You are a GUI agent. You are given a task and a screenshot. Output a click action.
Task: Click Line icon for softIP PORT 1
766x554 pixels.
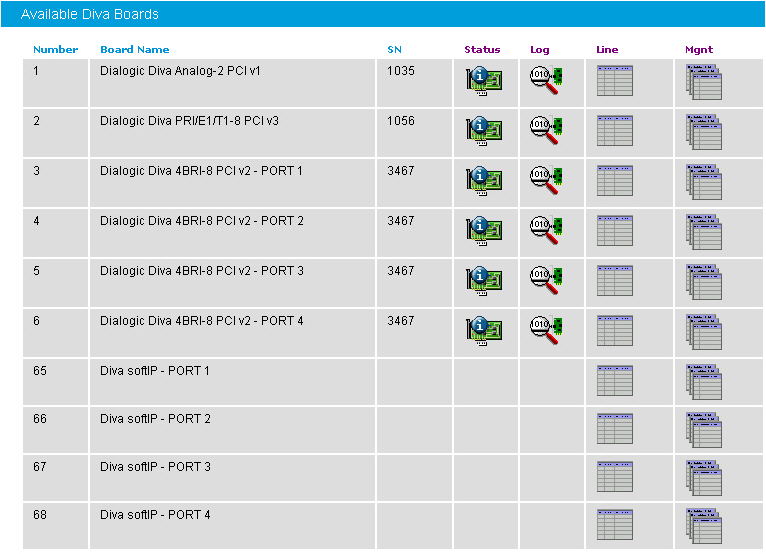614,381
